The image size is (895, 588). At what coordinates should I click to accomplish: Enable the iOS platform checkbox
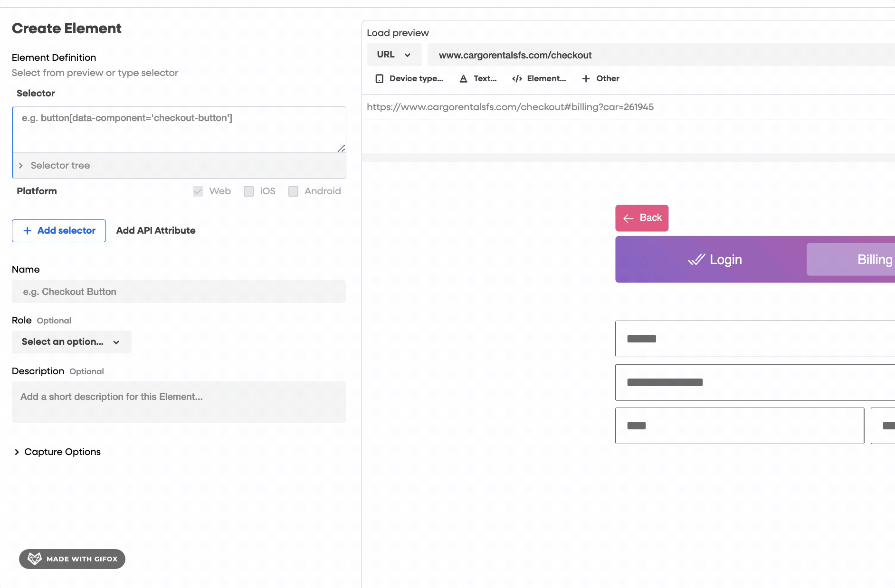(248, 191)
